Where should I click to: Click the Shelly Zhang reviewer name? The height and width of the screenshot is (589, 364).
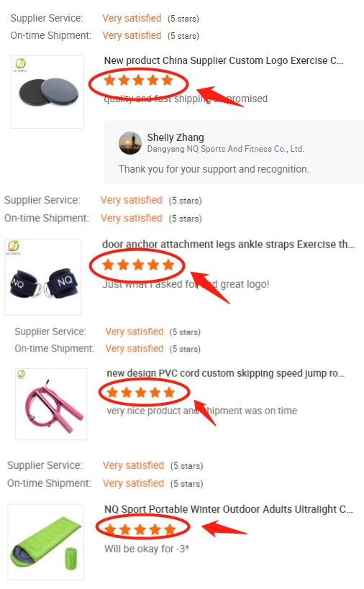176,137
